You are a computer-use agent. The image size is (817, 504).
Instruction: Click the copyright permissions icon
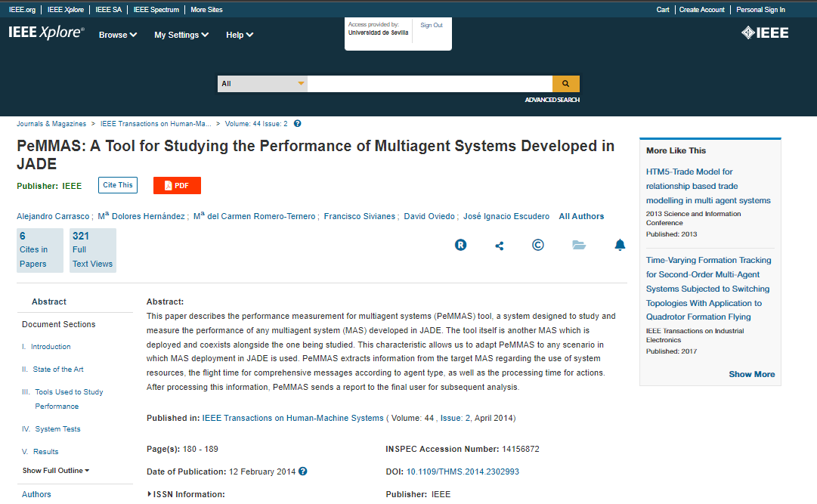tap(538, 245)
